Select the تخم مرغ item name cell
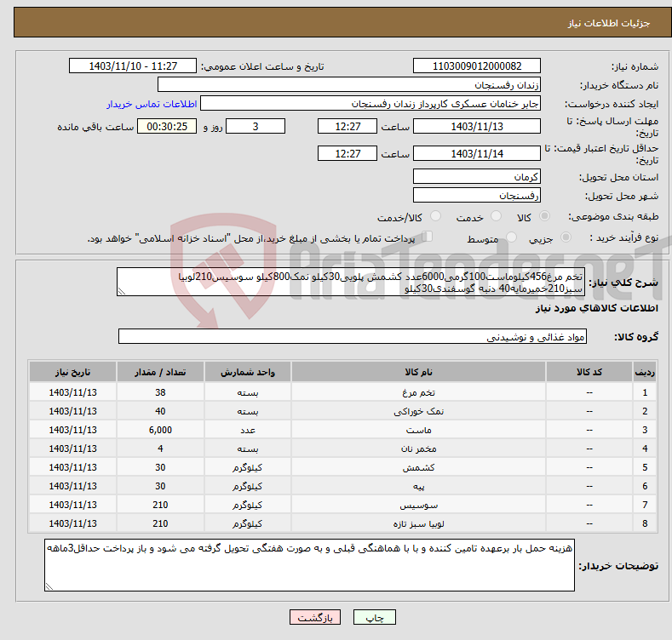672x640 pixels. pyautogui.click(x=419, y=392)
